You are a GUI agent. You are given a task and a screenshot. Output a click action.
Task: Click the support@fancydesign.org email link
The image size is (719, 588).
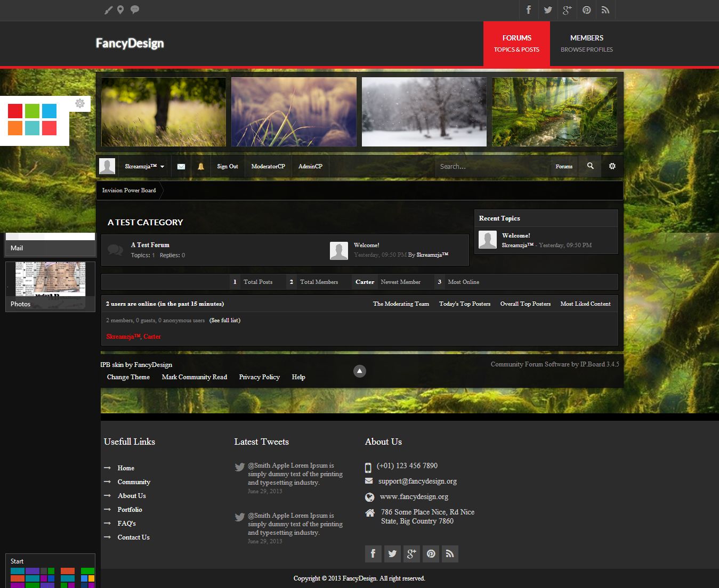point(417,481)
